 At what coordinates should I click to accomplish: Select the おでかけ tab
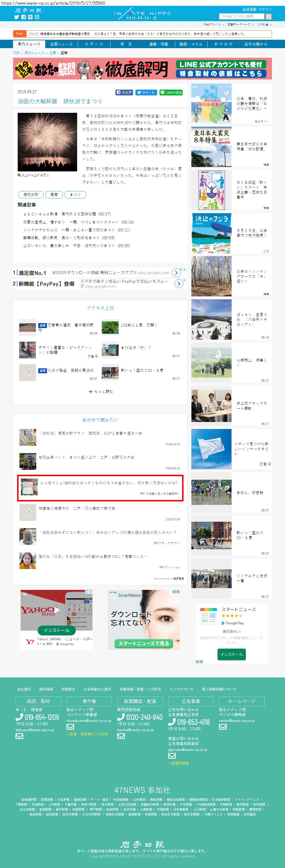[223, 44]
